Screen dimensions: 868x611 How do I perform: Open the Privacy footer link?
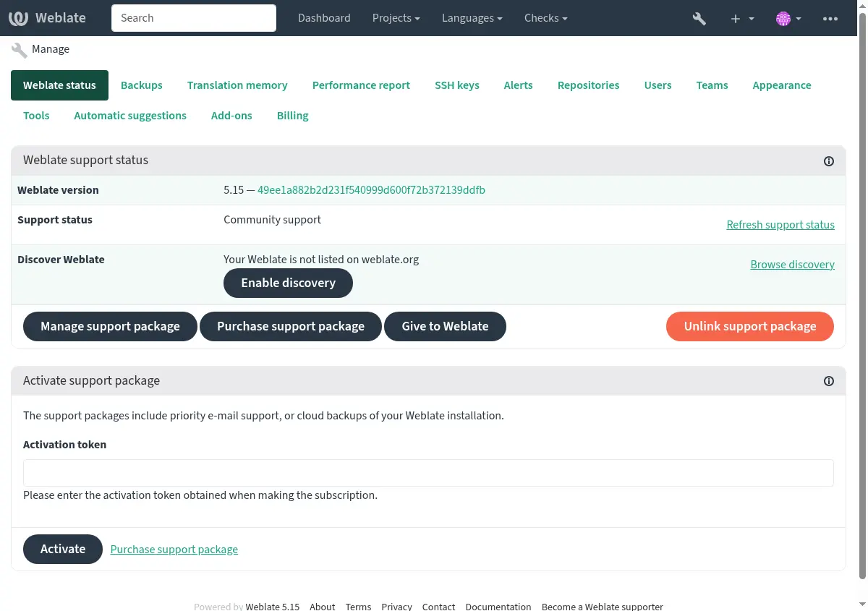[x=396, y=607]
